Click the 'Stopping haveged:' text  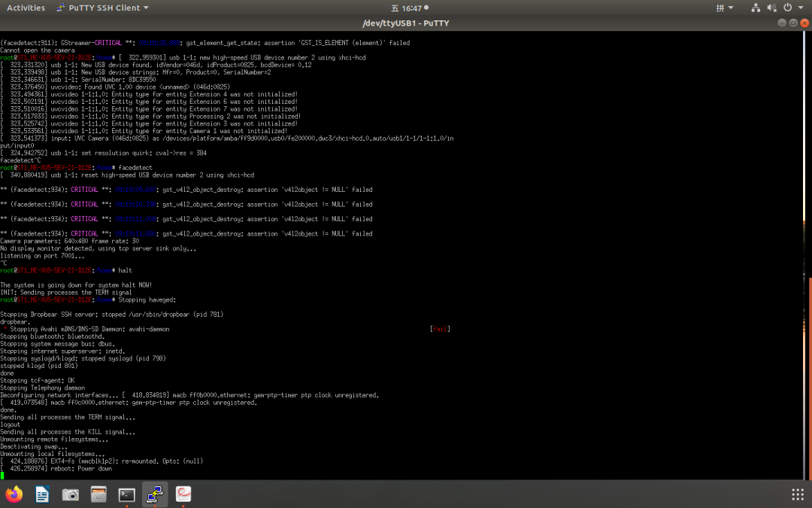pos(147,300)
